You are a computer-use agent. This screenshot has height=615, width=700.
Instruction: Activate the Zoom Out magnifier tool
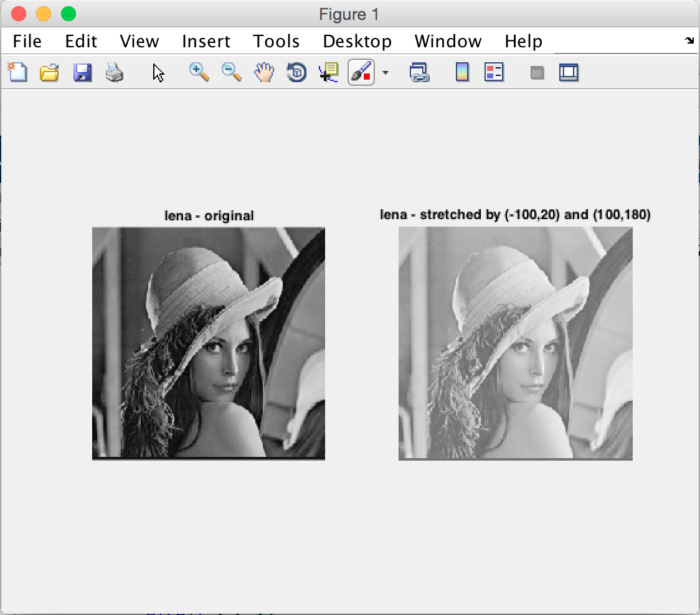click(x=231, y=72)
